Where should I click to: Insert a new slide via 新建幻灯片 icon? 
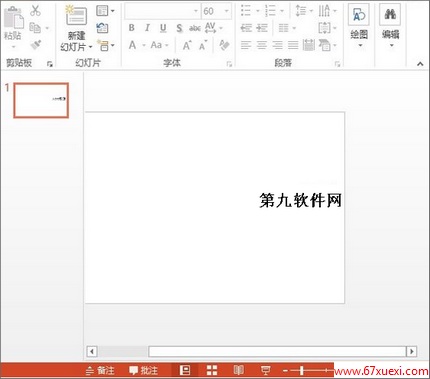coord(76,16)
